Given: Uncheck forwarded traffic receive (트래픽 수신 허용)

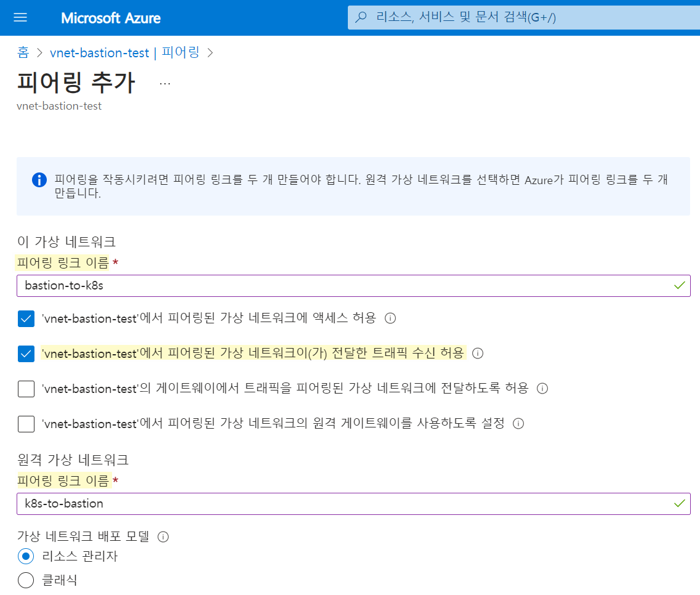Looking at the screenshot, I should pos(26,354).
